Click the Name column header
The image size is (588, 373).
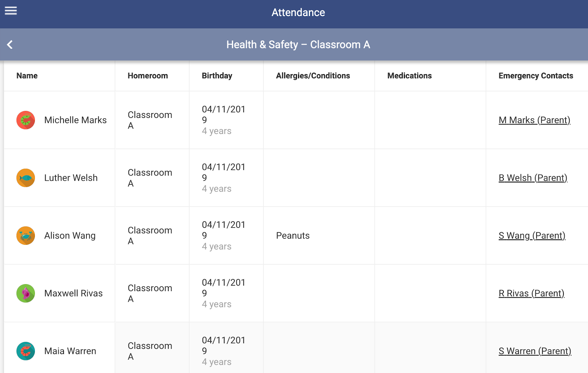tap(27, 76)
